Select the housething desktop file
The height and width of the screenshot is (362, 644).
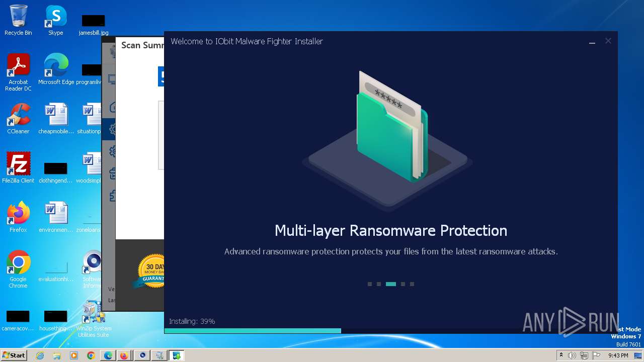pos(56,320)
